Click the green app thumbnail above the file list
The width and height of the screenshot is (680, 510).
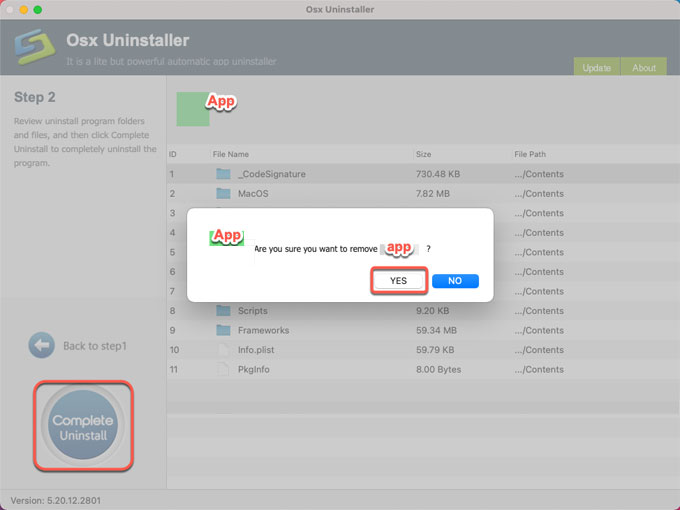tap(193, 109)
